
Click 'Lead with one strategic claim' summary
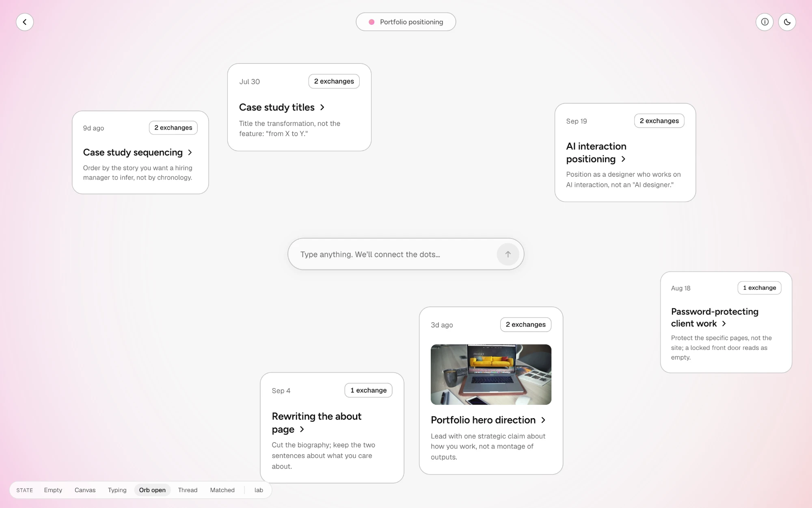[488, 446]
